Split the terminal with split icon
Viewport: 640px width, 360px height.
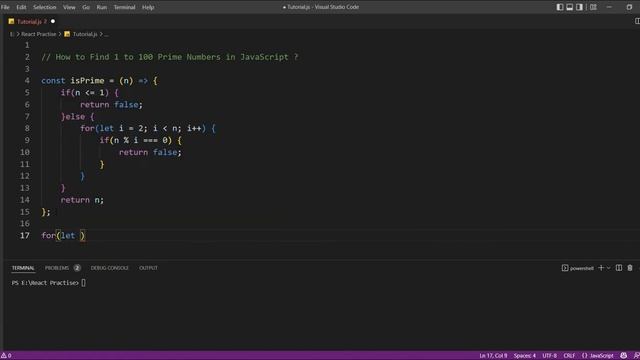pos(619,268)
